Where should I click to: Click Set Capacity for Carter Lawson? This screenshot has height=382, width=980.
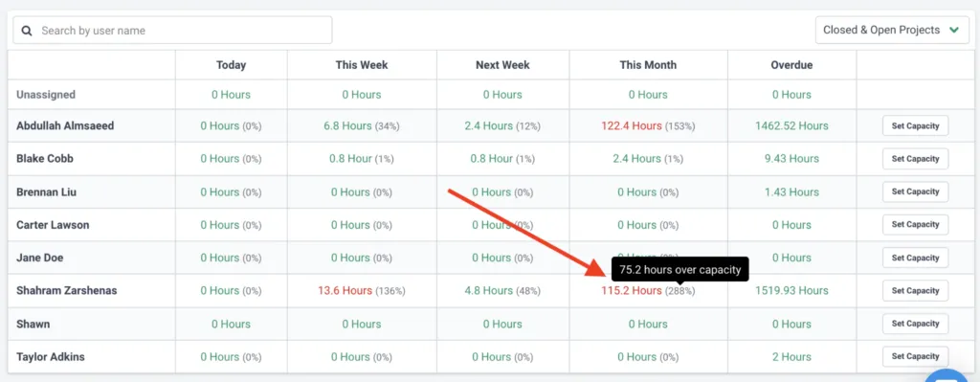click(915, 224)
